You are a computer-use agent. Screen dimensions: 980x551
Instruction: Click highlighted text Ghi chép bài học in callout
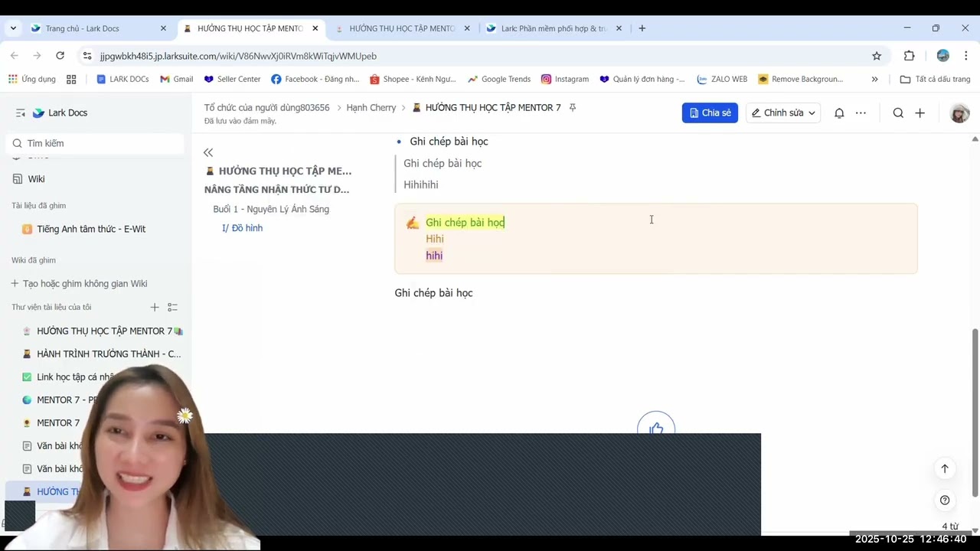[465, 222]
